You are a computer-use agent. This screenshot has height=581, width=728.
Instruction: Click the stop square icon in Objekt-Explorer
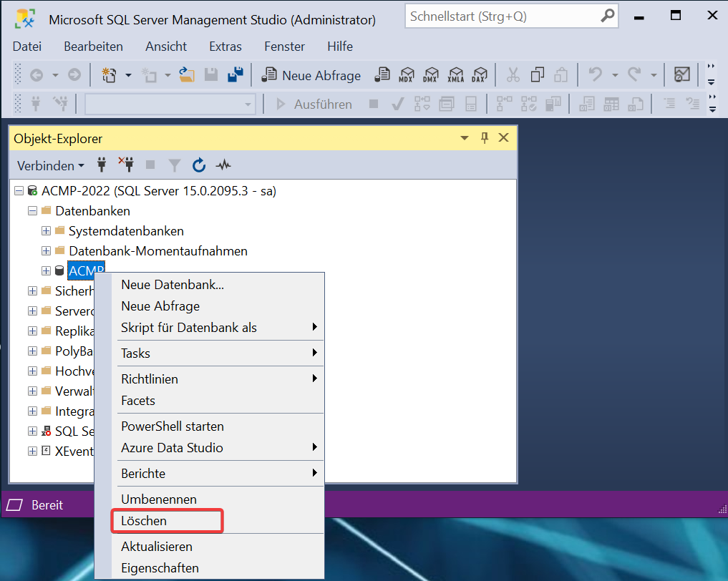pos(150,165)
